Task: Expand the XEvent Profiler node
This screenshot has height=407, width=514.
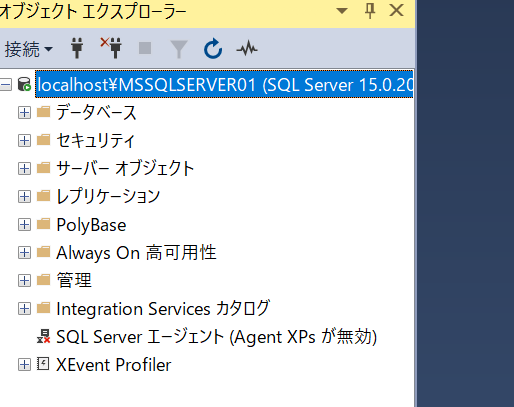Action: click(x=24, y=365)
